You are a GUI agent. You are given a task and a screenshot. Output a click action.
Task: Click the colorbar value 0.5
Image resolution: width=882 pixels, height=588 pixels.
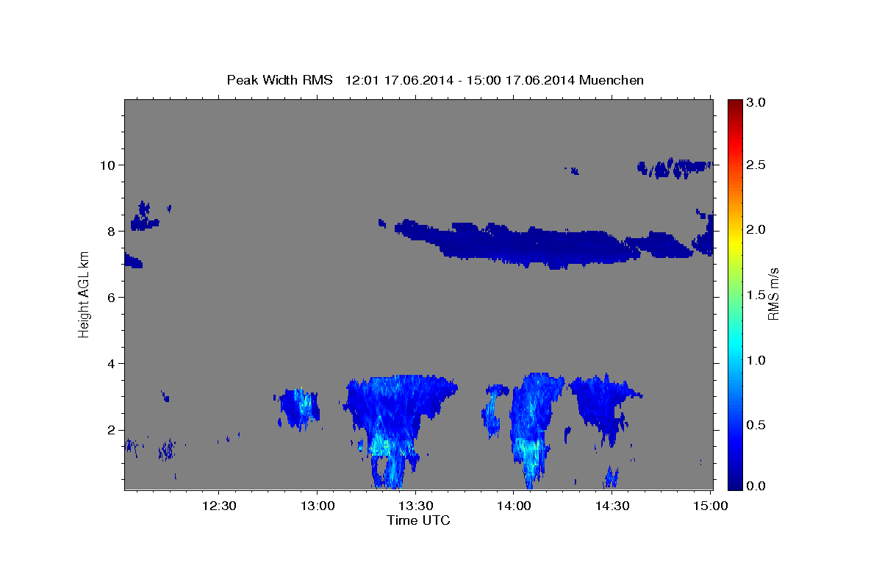pos(756,425)
